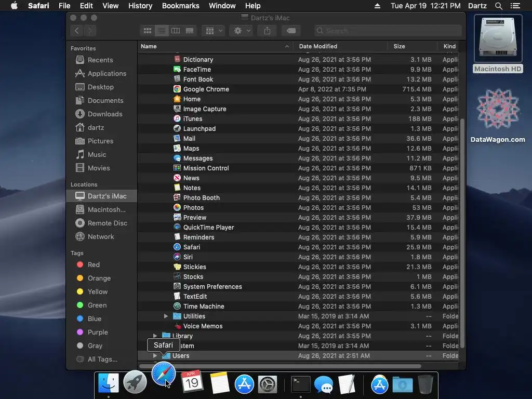This screenshot has height=399, width=532.
Task: Select the News app icon in list
Action: pos(177,178)
